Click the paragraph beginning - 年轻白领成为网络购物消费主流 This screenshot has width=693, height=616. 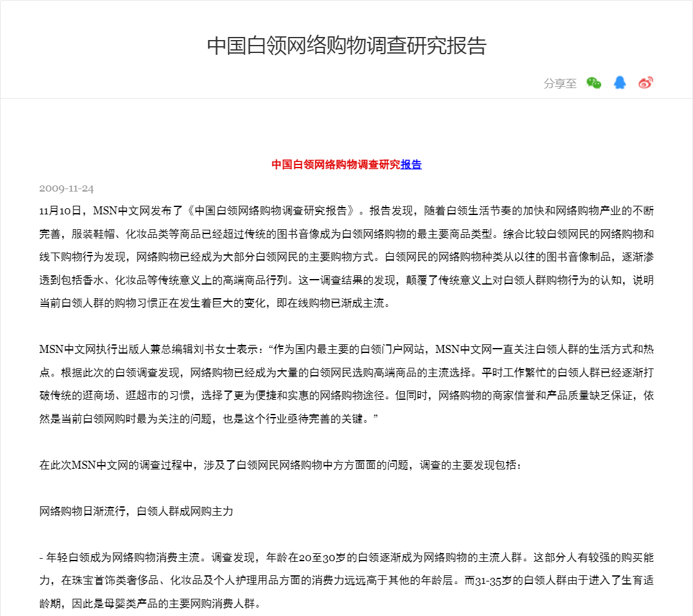click(x=346, y=580)
